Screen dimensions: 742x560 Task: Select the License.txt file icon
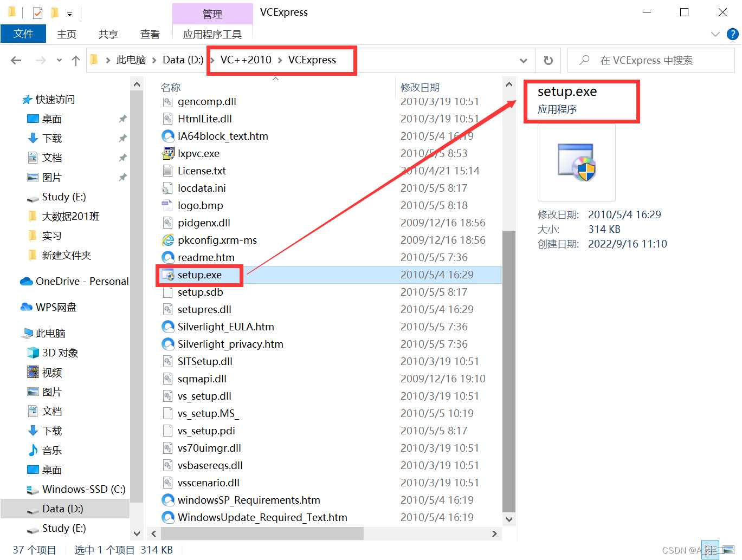tap(168, 171)
